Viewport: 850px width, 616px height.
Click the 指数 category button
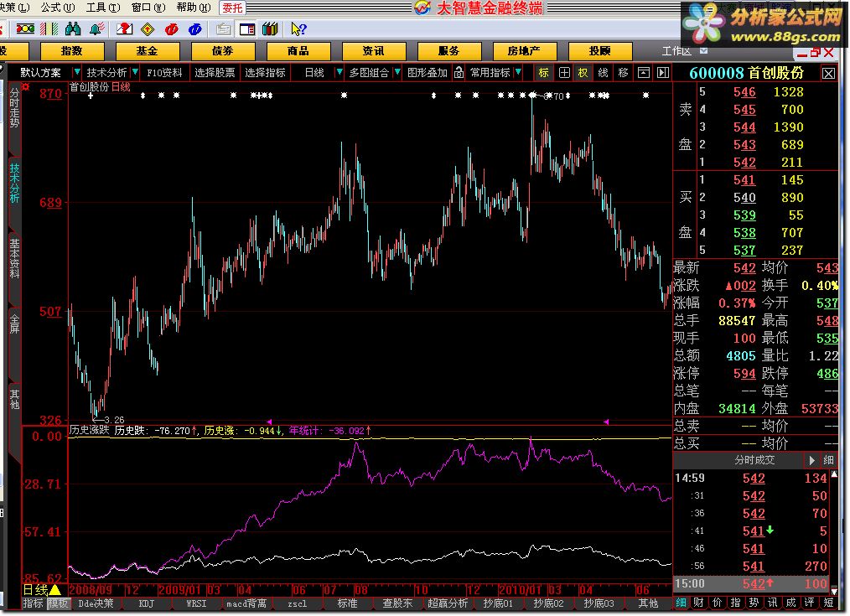pyautogui.click(x=72, y=51)
